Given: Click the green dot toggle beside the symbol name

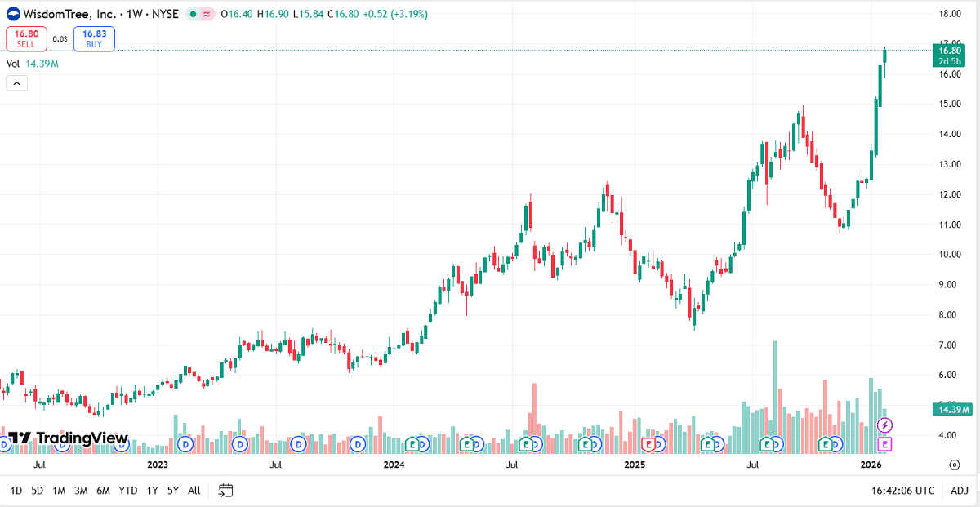Looking at the screenshot, I should (194, 13).
